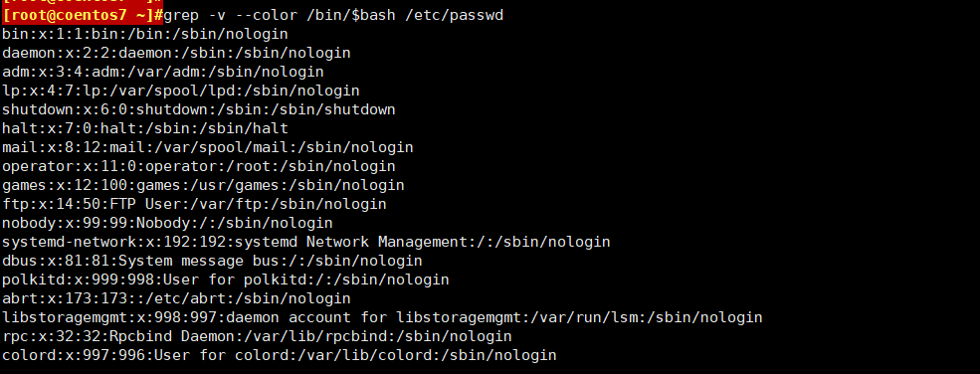Click the halt:x:7:0 line
The width and height of the screenshot is (980, 374).
[145, 128]
